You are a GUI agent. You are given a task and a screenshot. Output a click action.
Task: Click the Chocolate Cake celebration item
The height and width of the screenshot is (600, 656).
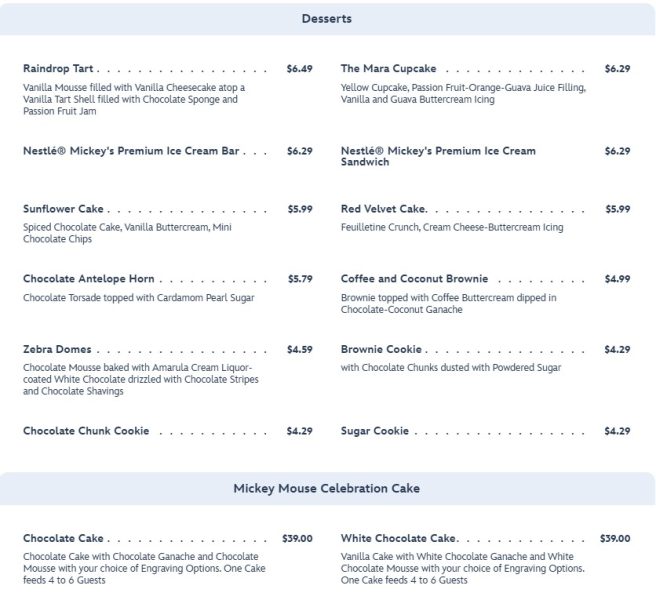[63, 538]
